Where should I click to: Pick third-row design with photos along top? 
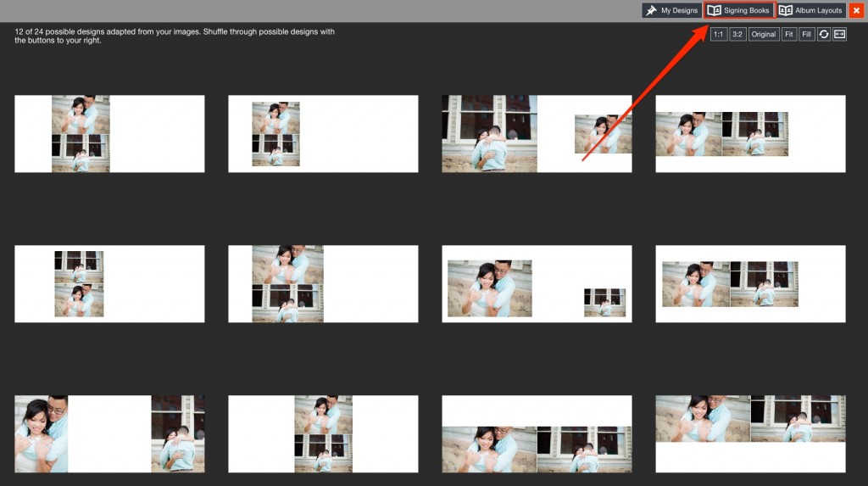pyautogui.click(x=751, y=434)
